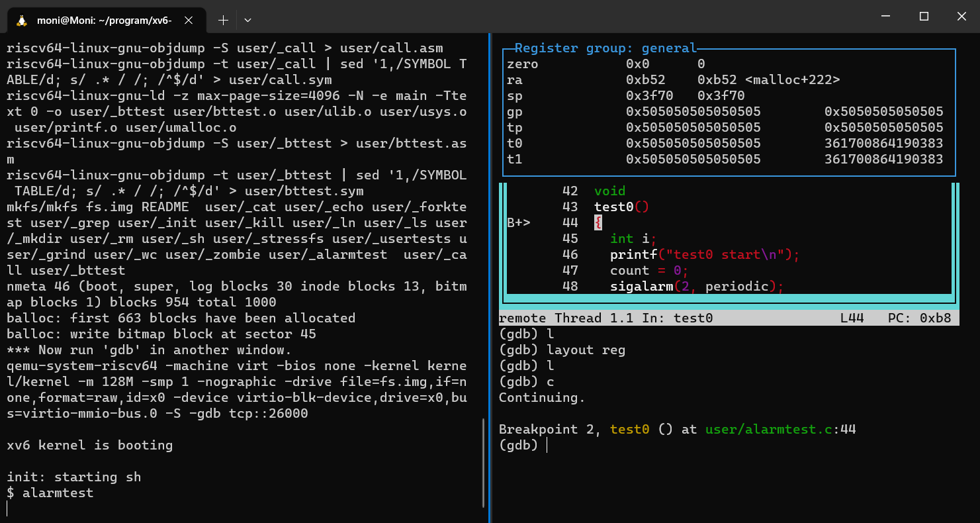
Task: Select the 'gp' register name
Action: pos(515,112)
